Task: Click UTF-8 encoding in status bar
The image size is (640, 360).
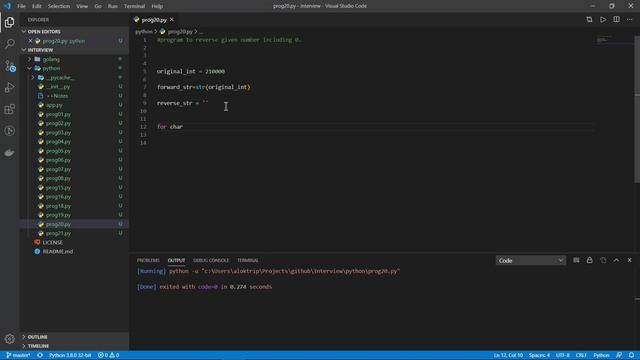Action: [x=562, y=356]
